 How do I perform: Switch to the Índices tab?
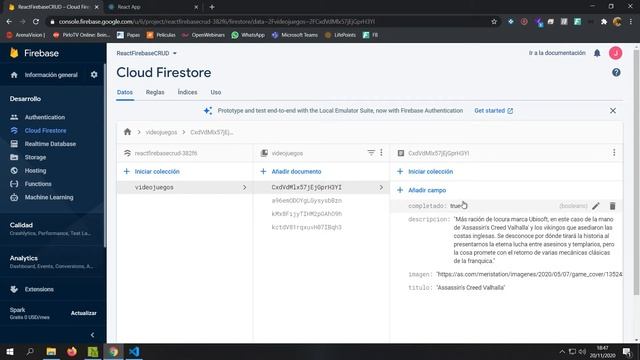coord(187,92)
